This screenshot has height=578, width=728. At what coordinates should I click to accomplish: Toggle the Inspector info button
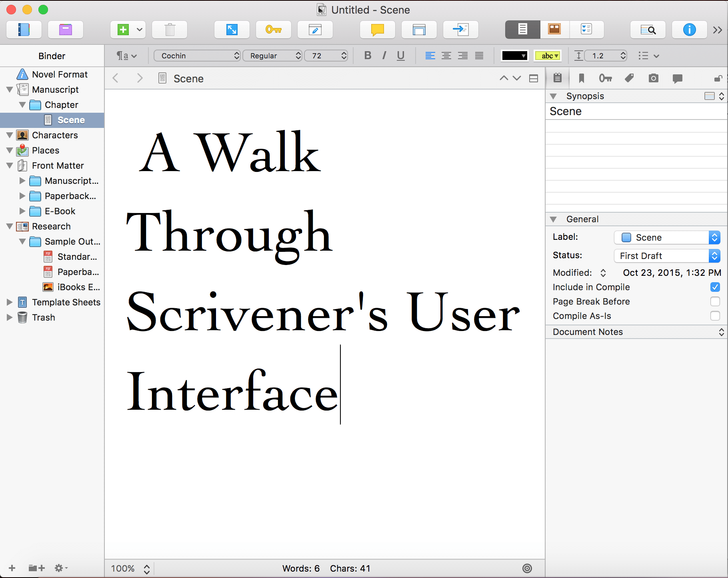point(690,30)
